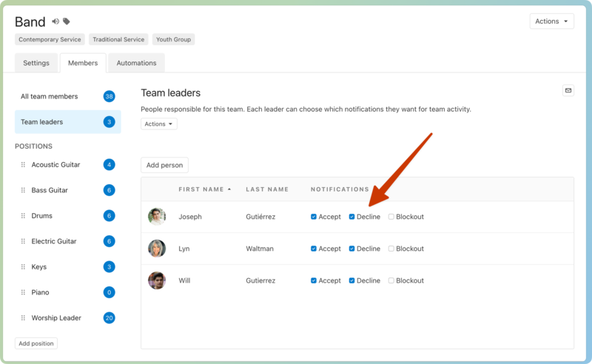
Task: Open Electric Guitar position
Action: (x=54, y=241)
